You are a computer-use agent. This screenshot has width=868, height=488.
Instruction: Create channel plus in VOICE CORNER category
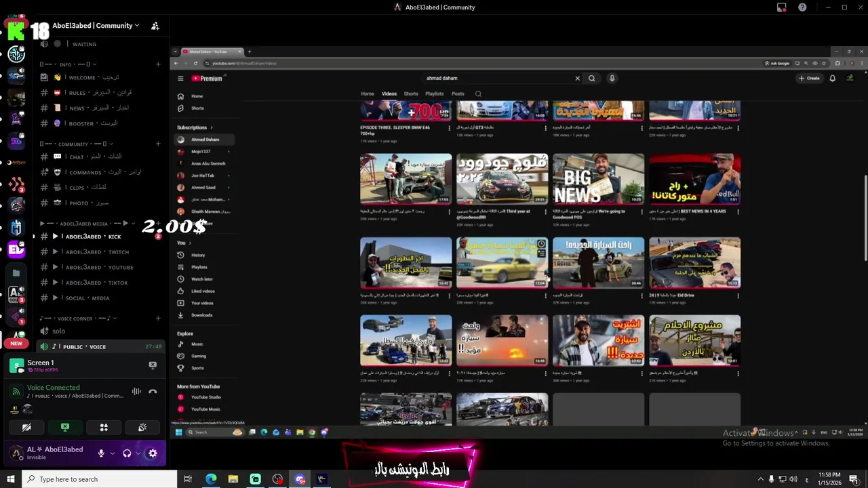[158, 318]
